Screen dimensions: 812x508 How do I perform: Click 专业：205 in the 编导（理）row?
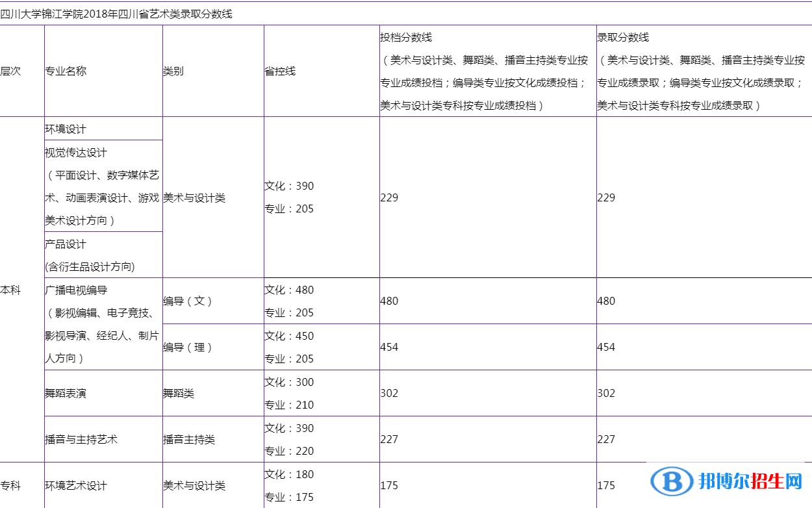click(289, 359)
